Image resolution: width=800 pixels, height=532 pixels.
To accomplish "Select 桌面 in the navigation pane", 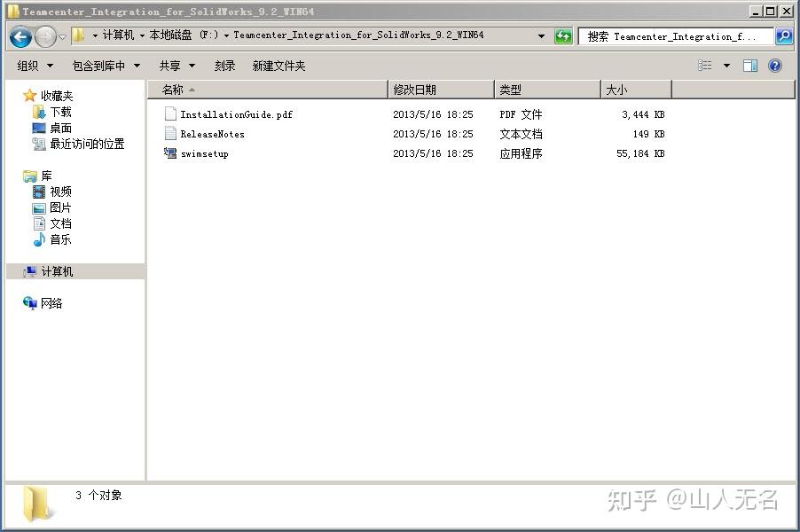I will 60,128.
